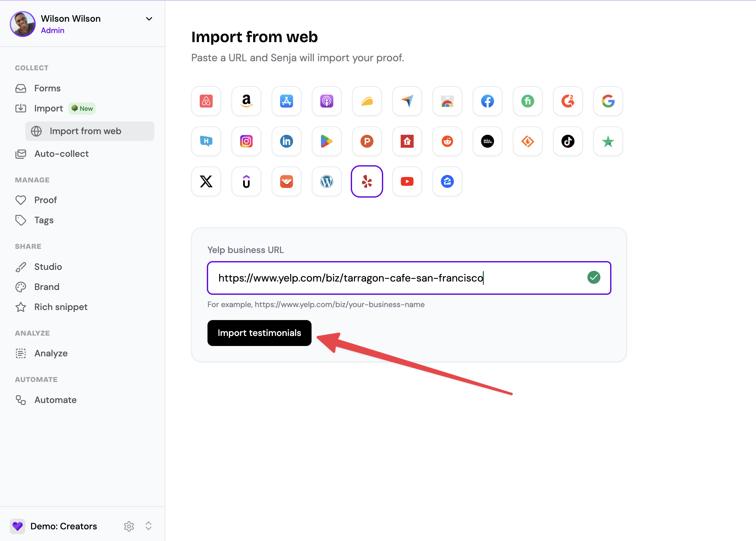The width and height of the screenshot is (756, 541).
Task: Select the Google Play import source
Action: point(327,141)
